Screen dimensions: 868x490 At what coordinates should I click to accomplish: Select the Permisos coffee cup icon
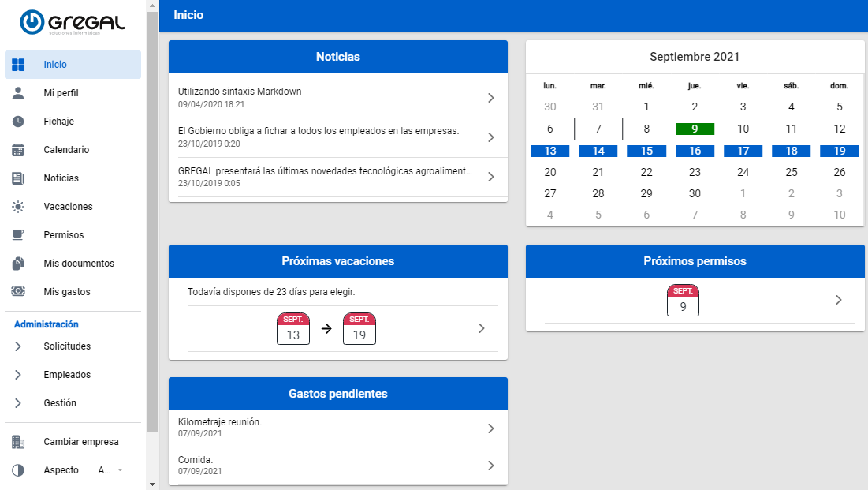(x=19, y=235)
